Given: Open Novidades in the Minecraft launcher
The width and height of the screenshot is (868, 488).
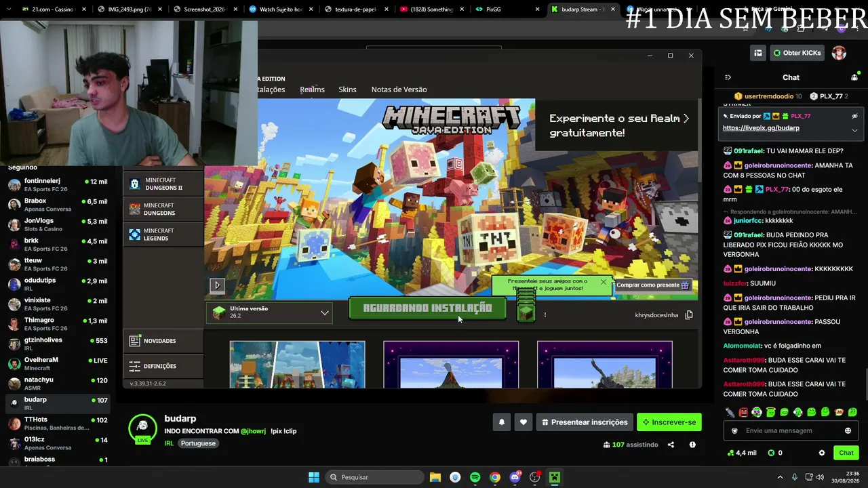Looking at the screenshot, I should pyautogui.click(x=163, y=341).
